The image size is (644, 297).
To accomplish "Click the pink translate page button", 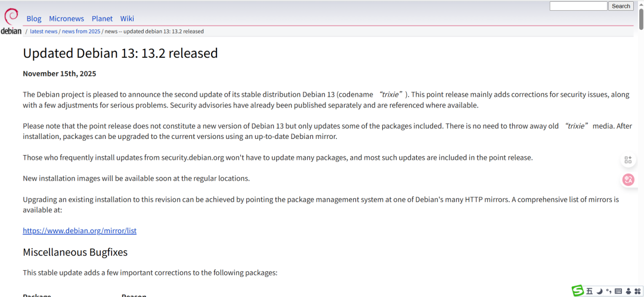I will pyautogui.click(x=628, y=180).
